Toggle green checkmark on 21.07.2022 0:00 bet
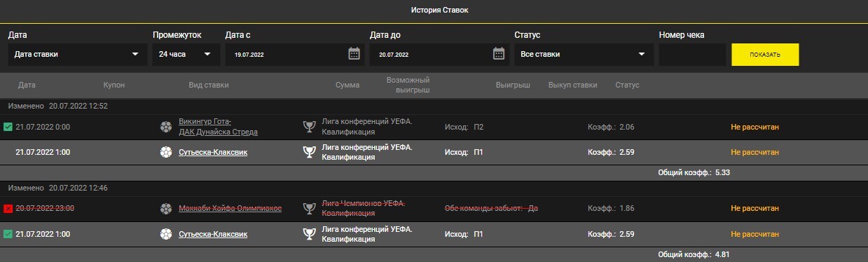The width and height of the screenshot is (868, 262). (x=8, y=127)
